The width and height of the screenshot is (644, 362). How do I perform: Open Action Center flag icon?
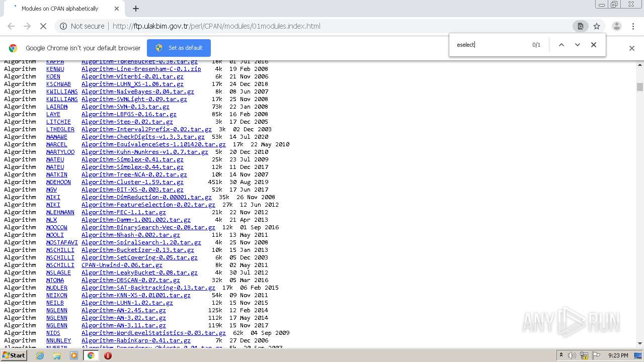click(x=596, y=355)
